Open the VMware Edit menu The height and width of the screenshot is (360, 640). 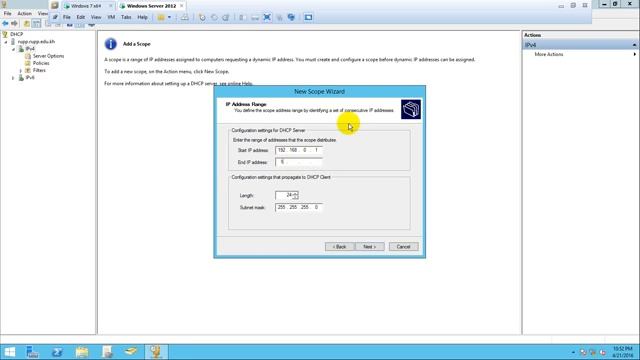80,17
